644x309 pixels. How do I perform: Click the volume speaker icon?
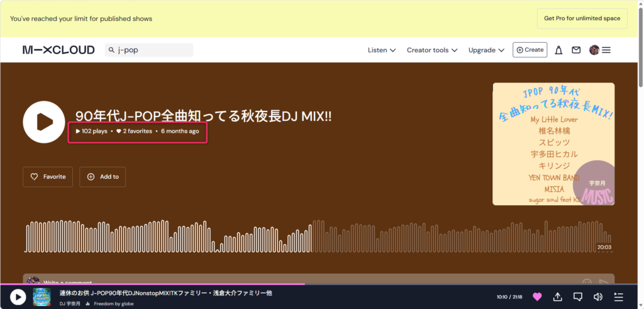click(x=598, y=296)
